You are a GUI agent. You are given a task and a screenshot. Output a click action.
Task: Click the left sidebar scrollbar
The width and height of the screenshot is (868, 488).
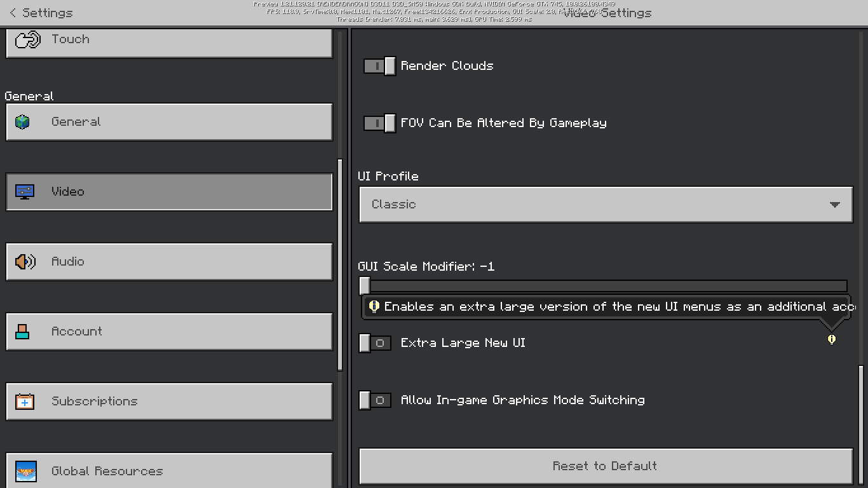340,264
